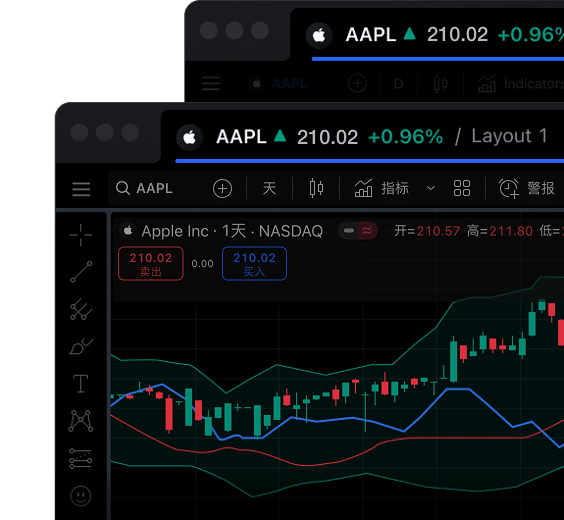
Task: Click the 高=211.80 high price value
Action: 500,231
